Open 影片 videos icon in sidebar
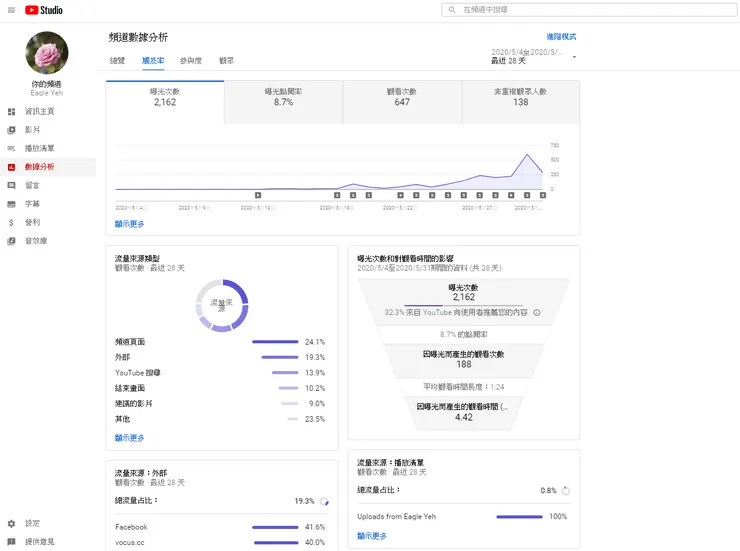Screen dimensions: 740x551 11,130
